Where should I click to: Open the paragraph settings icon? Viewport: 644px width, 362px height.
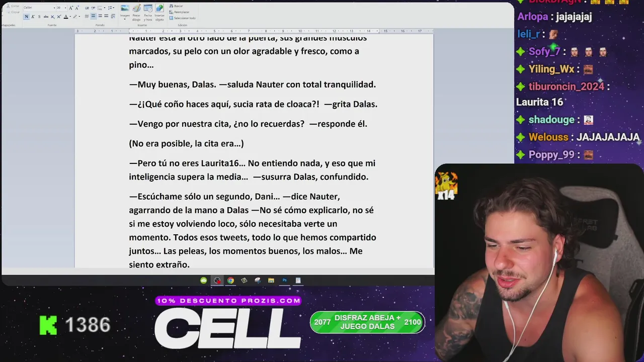(113, 16)
